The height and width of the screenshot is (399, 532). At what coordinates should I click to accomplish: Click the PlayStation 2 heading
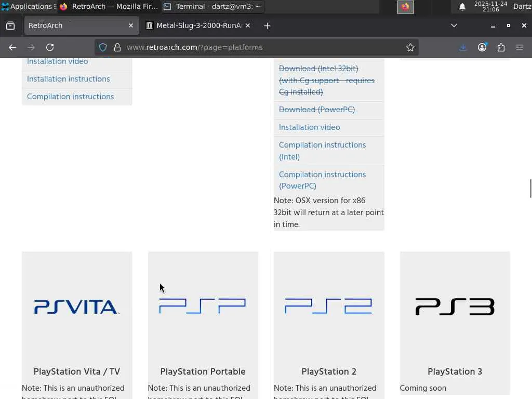click(x=329, y=371)
